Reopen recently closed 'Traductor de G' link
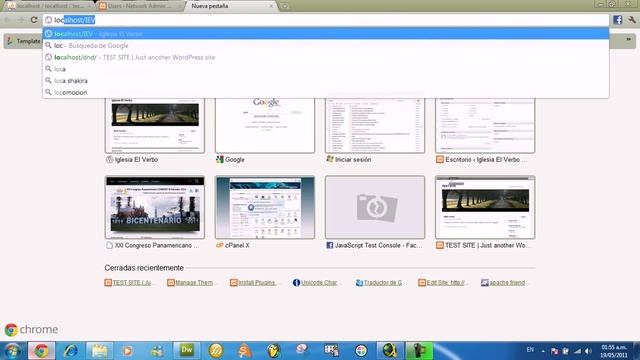This screenshot has height=360, width=640. pos(380,282)
